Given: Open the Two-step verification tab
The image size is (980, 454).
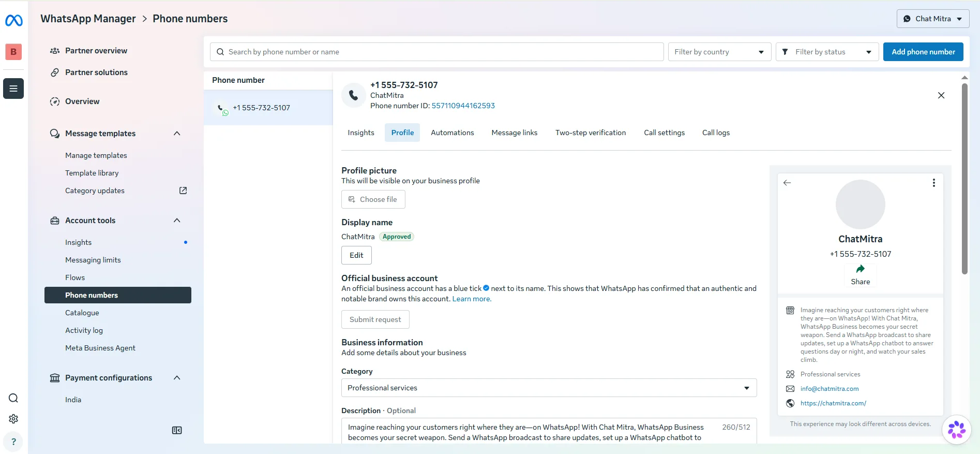Looking at the screenshot, I should tap(591, 133).
